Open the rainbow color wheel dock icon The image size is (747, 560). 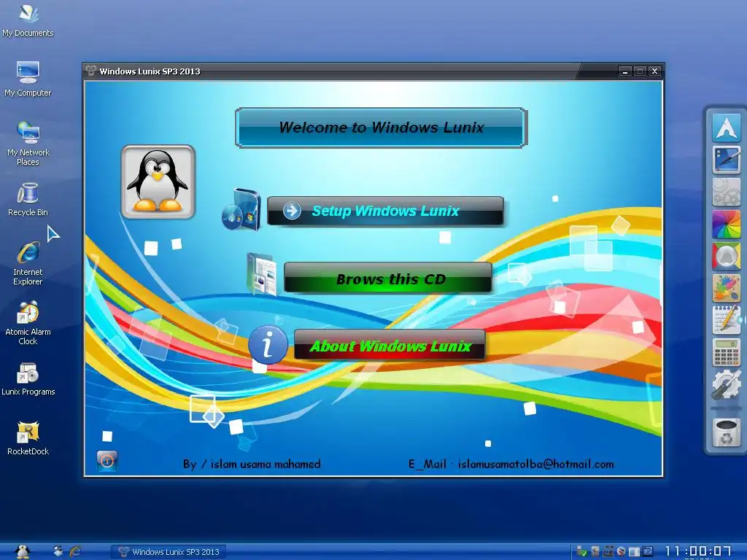click(x=726, y=225)
